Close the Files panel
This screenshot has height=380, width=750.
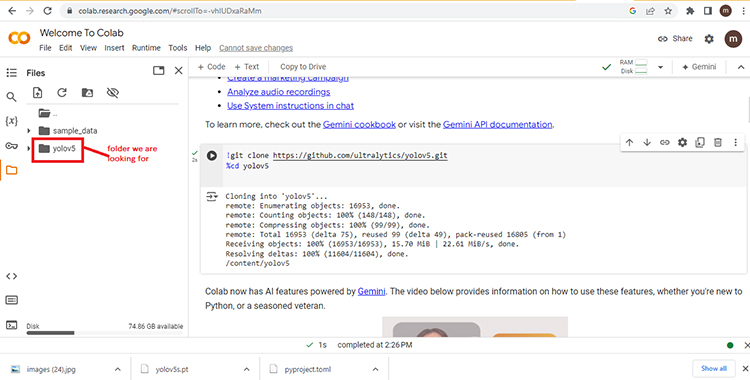click(178, 71)
